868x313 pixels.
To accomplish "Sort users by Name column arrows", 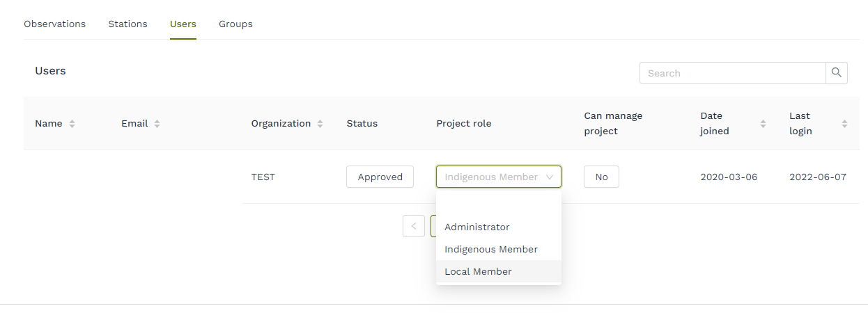I will coord(72,124).
